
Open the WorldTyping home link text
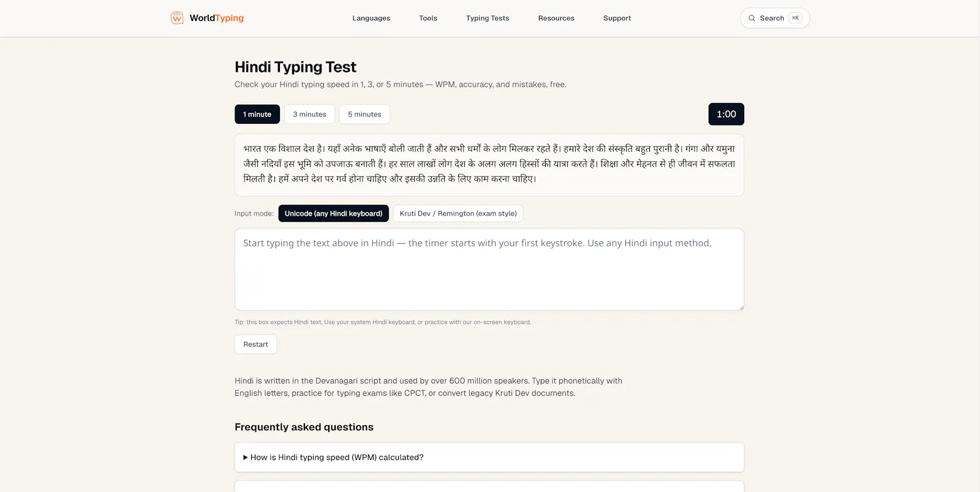(216, 18)
